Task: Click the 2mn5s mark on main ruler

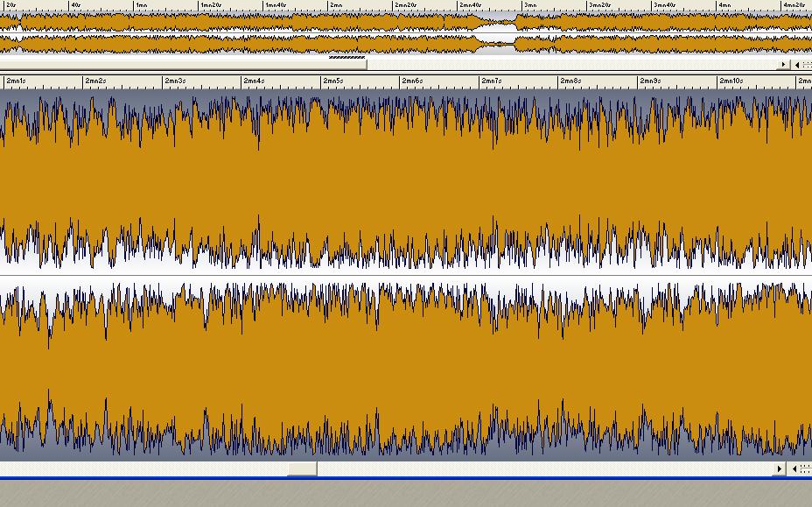Action: 332,81
